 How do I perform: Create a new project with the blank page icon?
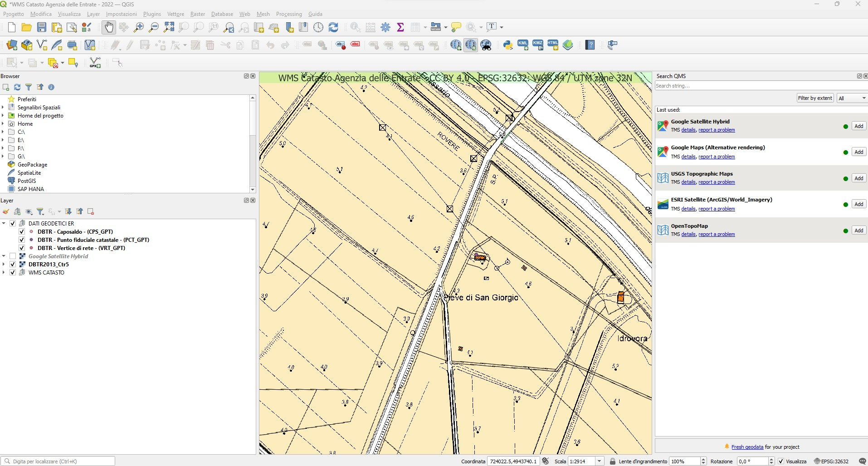pyautogui.click(x=12, y=27)
